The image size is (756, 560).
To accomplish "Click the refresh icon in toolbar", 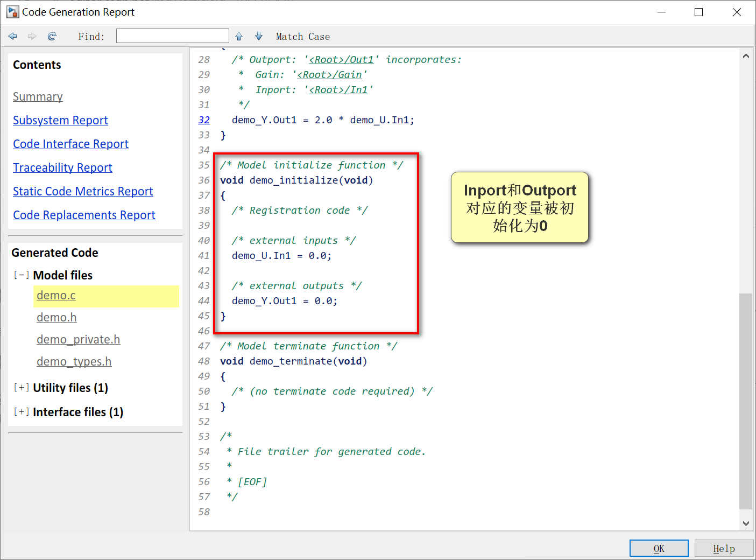I will 52,36.
